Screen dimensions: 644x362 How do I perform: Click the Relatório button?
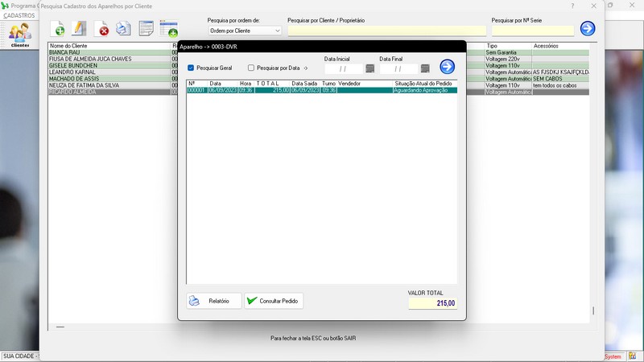click(214, 301)
